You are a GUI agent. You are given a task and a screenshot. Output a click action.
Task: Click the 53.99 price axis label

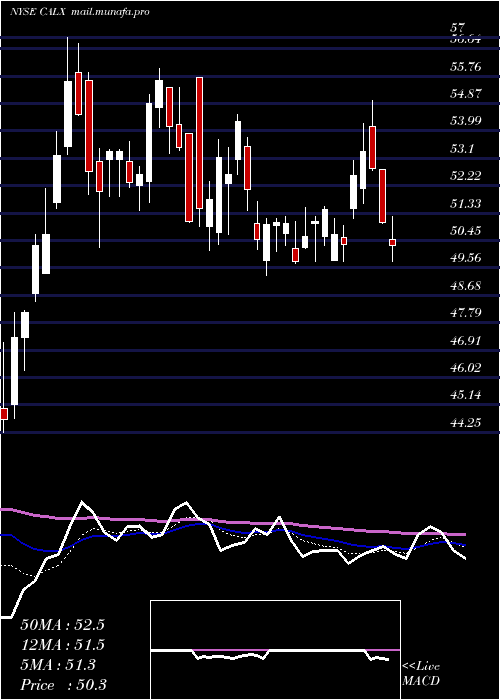(466, 121)
